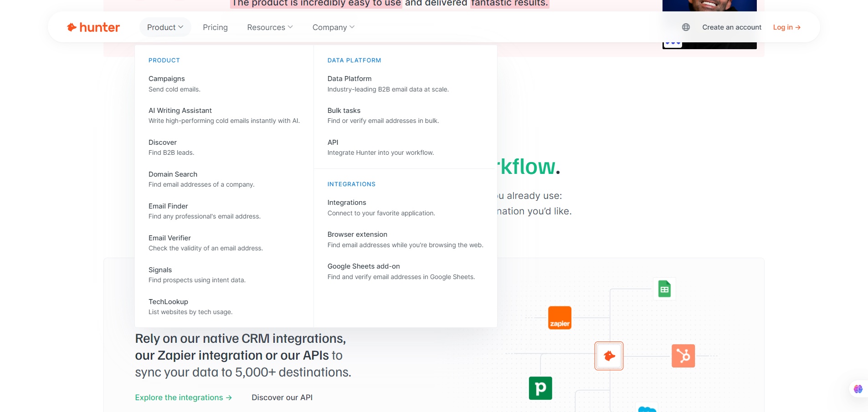
Task: Click the Pipedrive green P icon
Action: click(x=540, y=388)
